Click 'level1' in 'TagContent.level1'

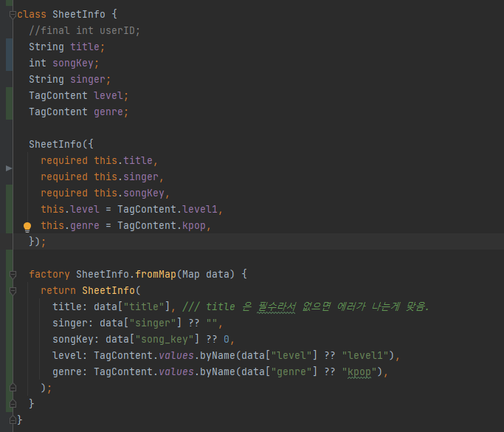pos(200,210)
